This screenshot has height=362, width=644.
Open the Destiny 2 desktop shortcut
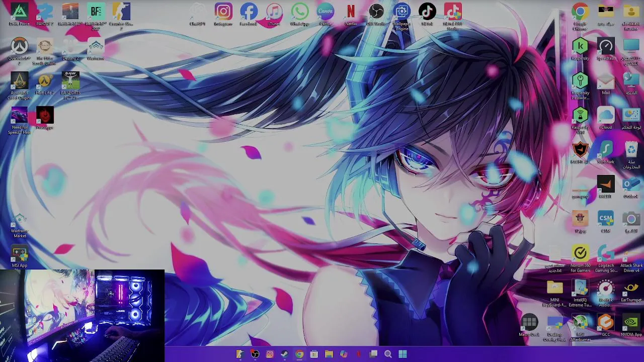(70, 49)
